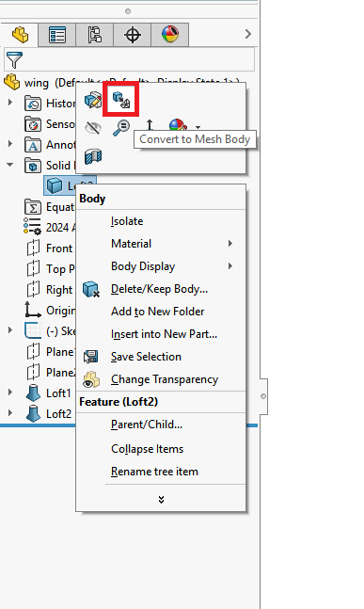Collapse the Solid Bodies folder

tap(10, 165)
